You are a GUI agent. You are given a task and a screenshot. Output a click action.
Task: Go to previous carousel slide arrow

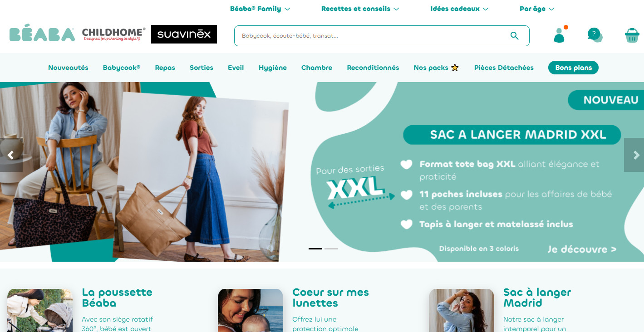[x=11, y=155]
